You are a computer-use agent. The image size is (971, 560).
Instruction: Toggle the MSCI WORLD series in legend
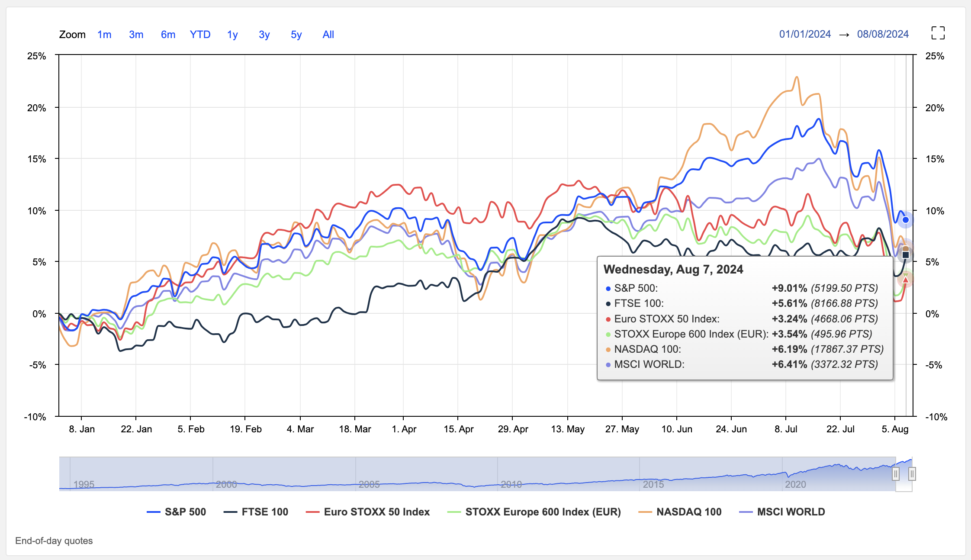(x=782, y=512)
